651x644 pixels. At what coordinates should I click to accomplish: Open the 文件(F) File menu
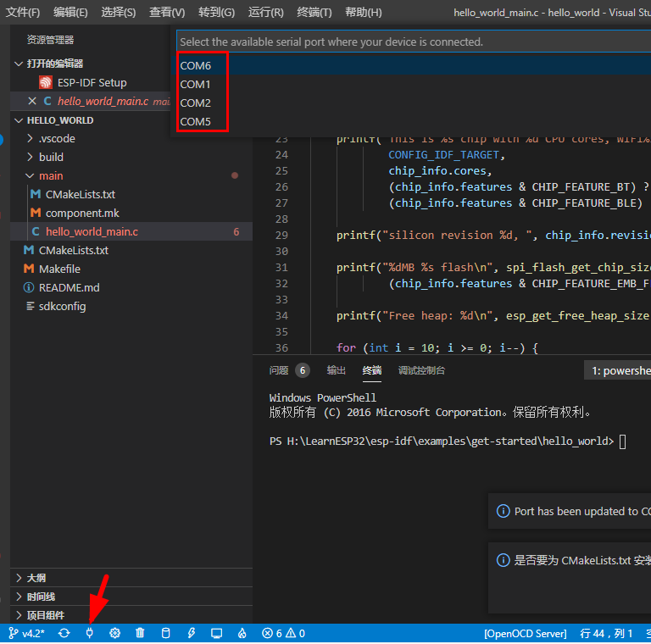[x=23, y=13]
